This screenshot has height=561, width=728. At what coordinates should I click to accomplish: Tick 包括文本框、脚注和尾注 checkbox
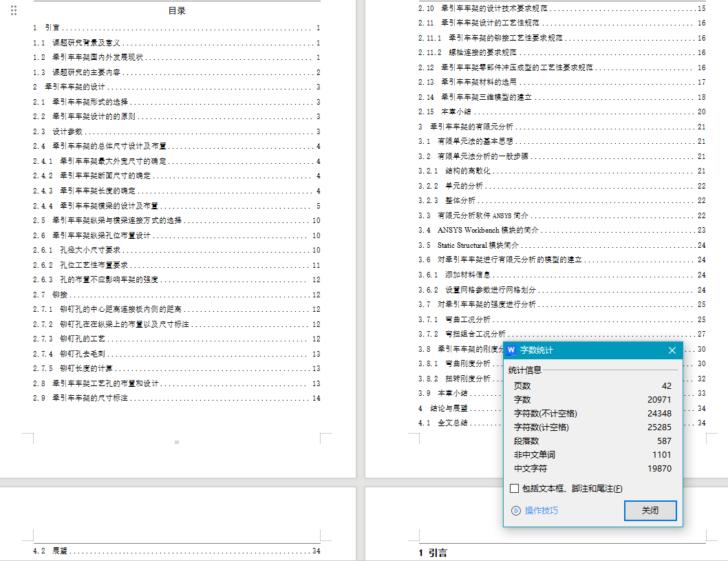515,489
